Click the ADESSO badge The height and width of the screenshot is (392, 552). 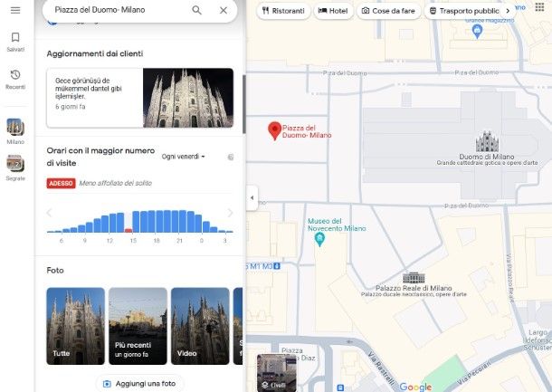(x=61, y=183)
